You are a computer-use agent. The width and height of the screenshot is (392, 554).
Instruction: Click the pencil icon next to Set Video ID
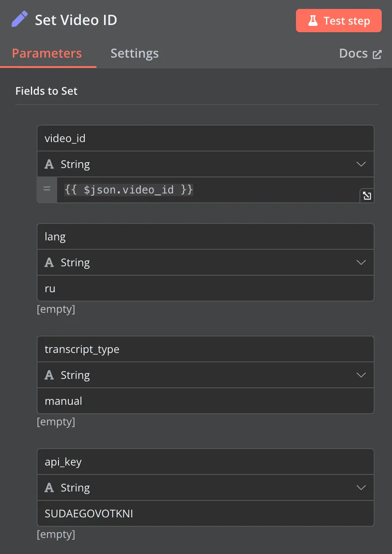tap(18, 20)
